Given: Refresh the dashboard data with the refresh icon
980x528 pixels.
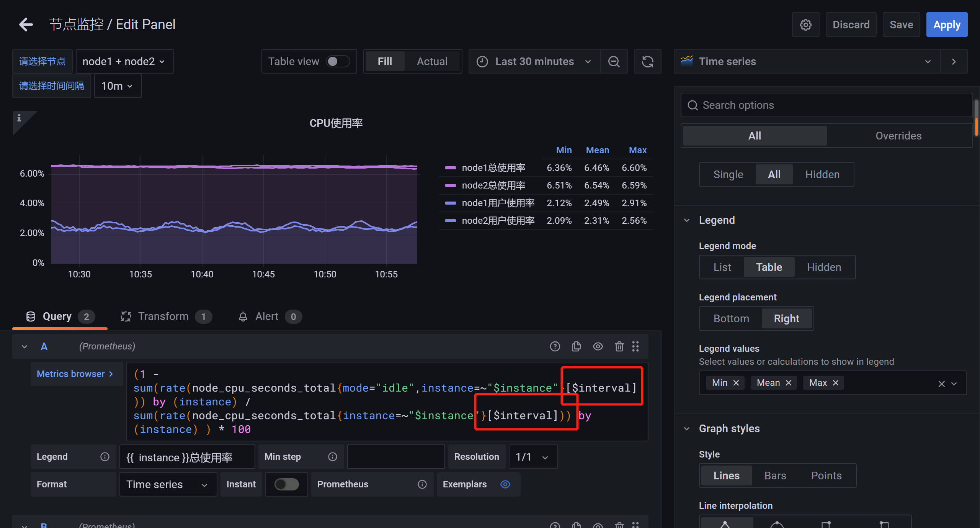Looking at the screenshot, I should click(647, 61).
